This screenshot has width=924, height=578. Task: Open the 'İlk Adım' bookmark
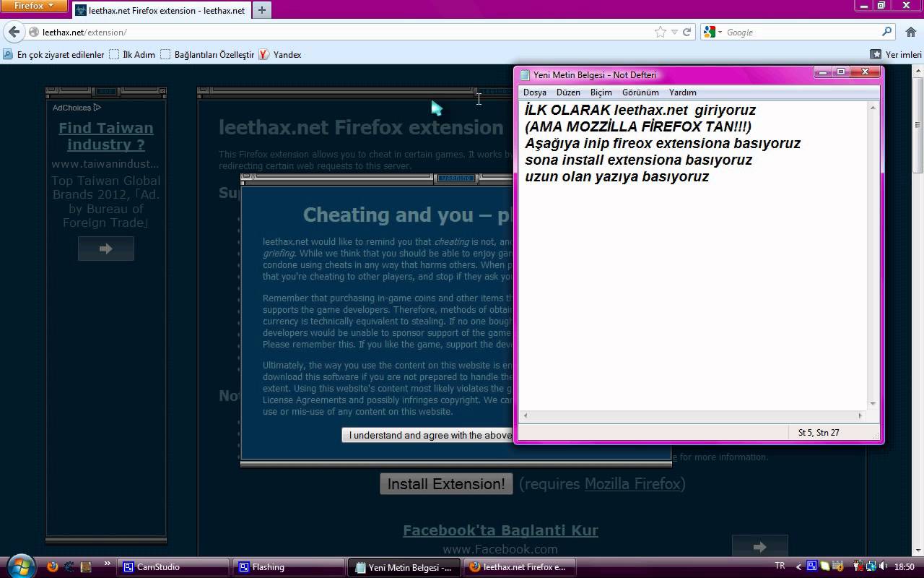(x=132, y=54)
